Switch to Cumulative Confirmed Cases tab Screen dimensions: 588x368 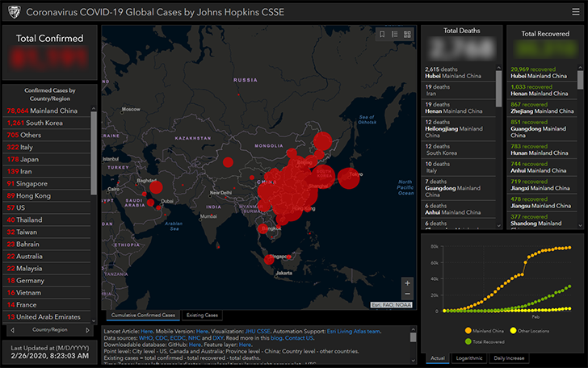click(x=143, y=316)
